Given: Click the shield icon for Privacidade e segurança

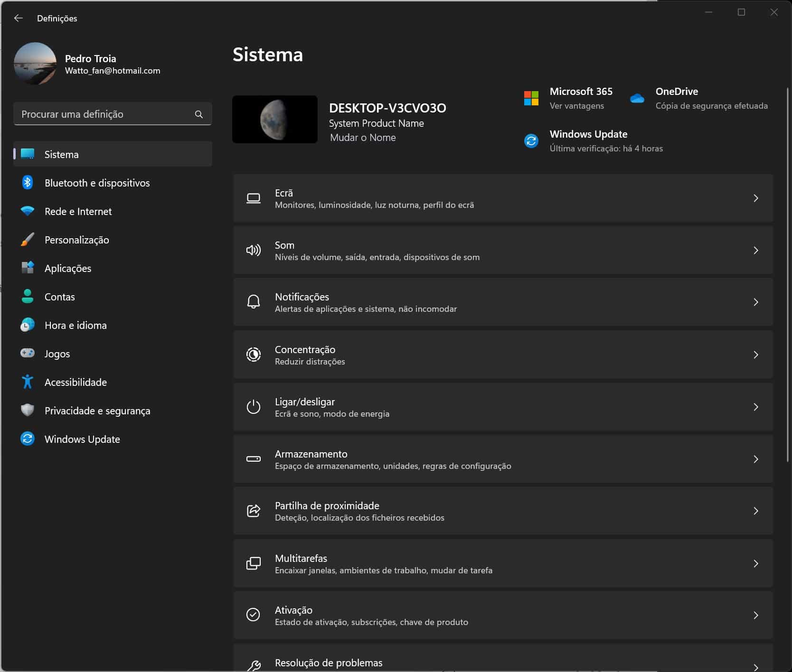Looking at the screenshot, I should click(28, 411).
